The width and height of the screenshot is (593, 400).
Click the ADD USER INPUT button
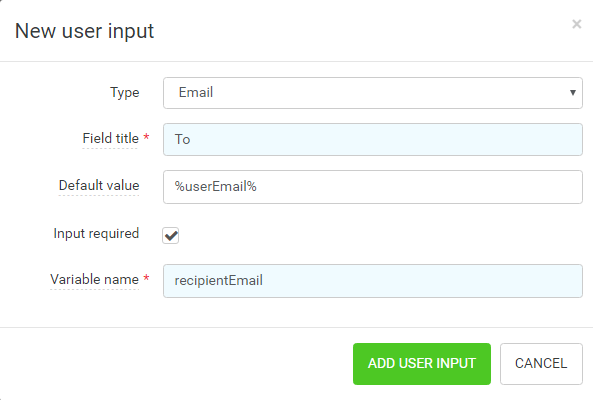tap(422, 364)
